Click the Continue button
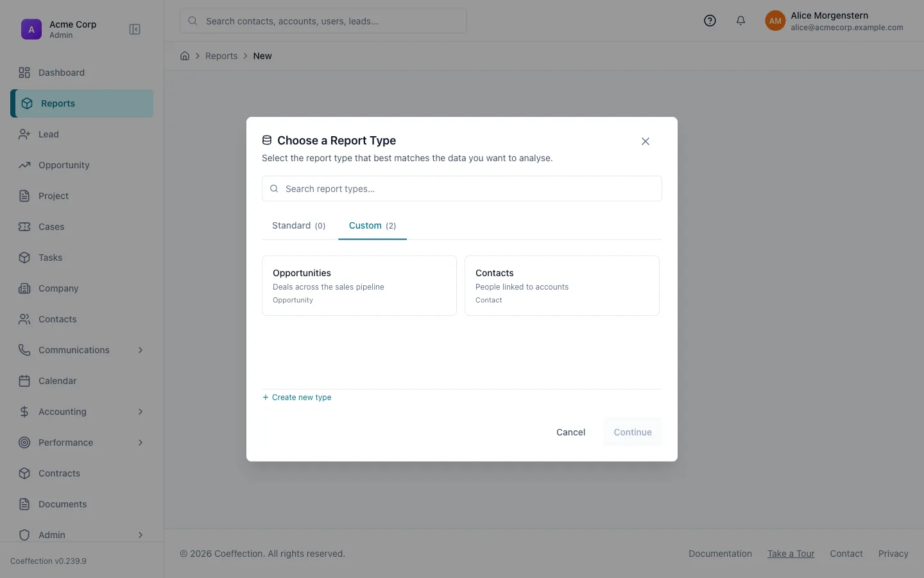This screenshot has width=924, height=578. click(633, 432)
